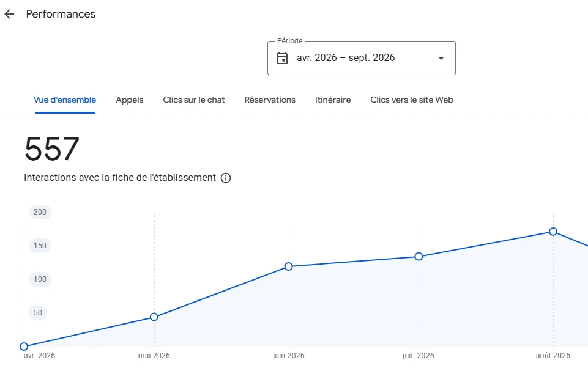Click the 50 y-axis label
Viewport: 588px width, 374px height.
tap(38, 313)
